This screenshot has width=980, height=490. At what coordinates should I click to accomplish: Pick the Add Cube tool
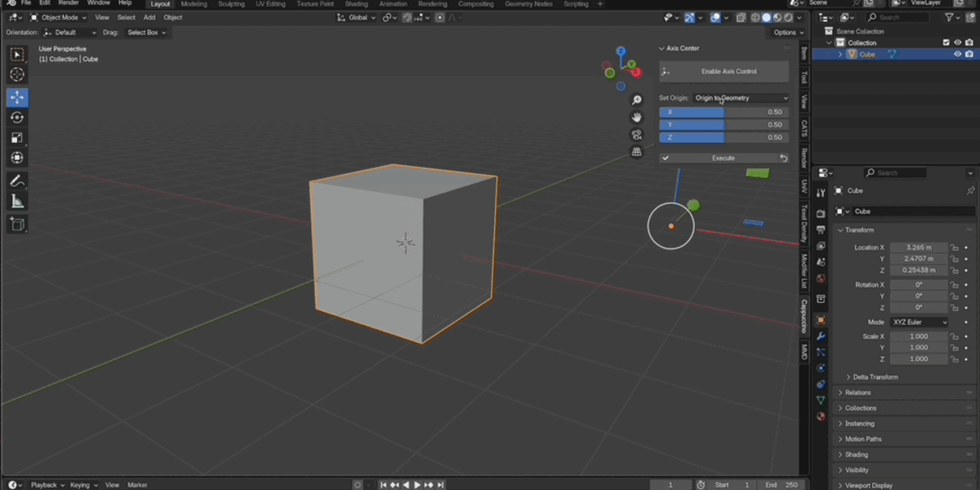[x=16, y=224]
